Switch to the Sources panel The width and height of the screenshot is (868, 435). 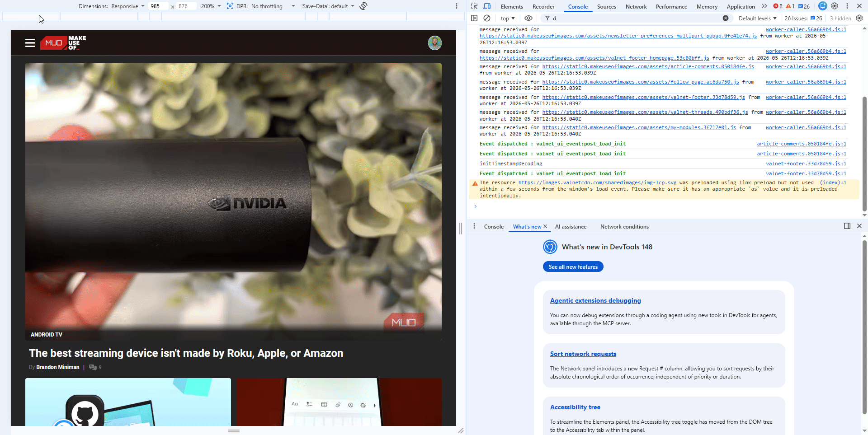pos(606,7)
